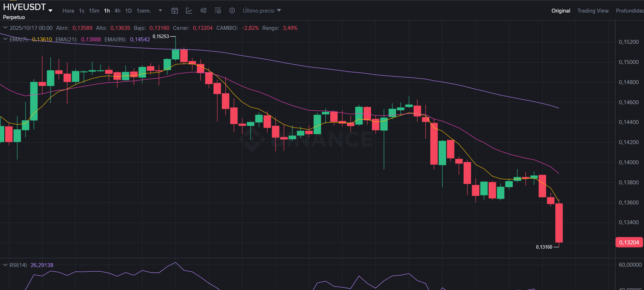The width and height of the screenshot is (644, 290).
Task: Select the Original chart tab
Action: 561,11
